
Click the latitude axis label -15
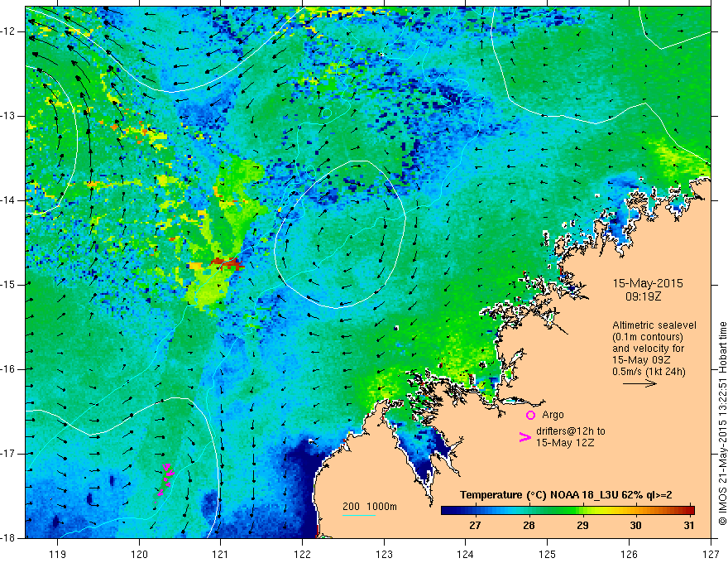click(9, 285)
